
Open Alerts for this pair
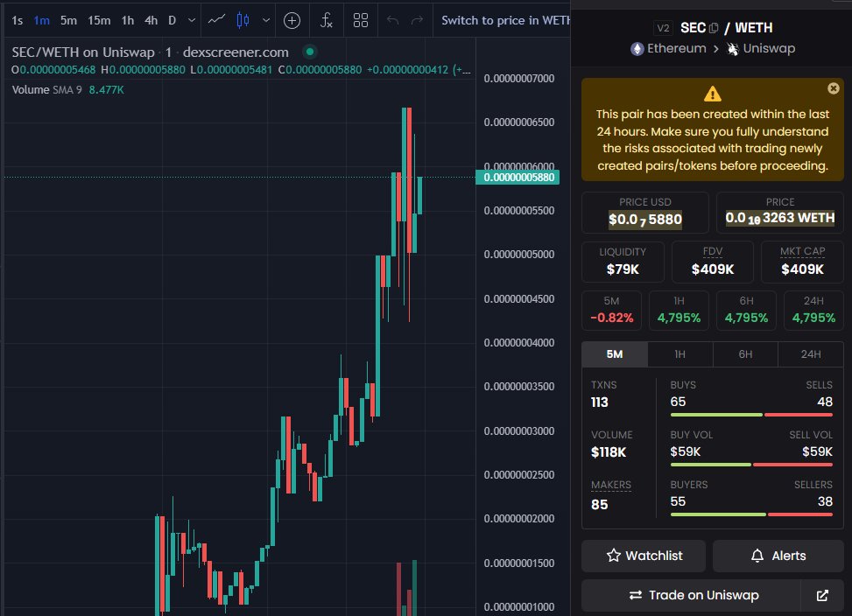click(778, 556)
